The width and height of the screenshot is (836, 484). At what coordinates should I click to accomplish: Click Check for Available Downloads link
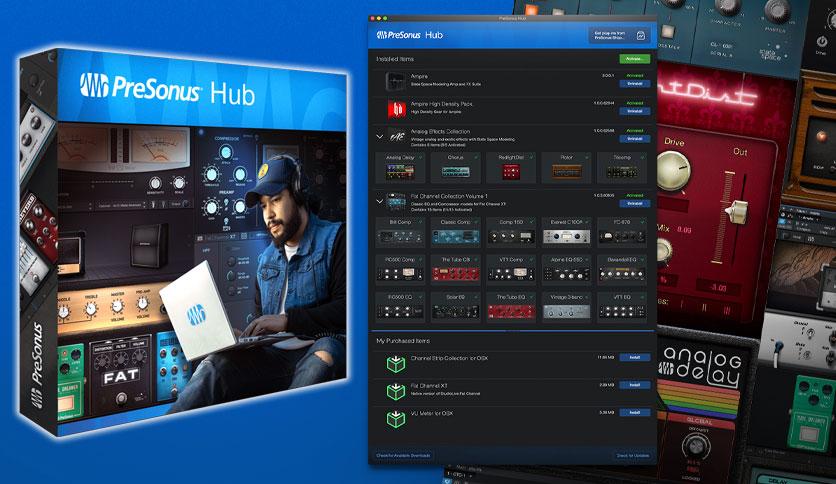point(403,456)
